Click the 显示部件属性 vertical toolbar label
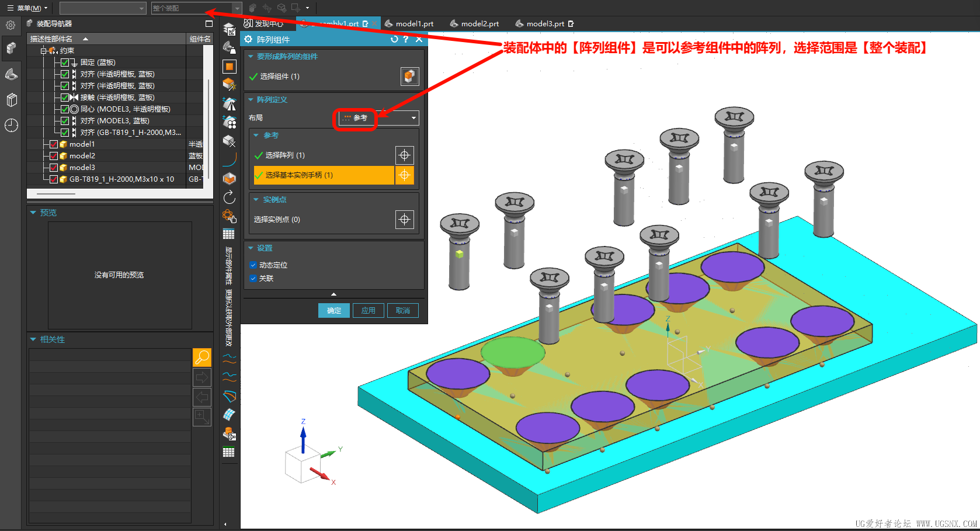The height and width of the screenshot is (531, 980). pos(229,266)
